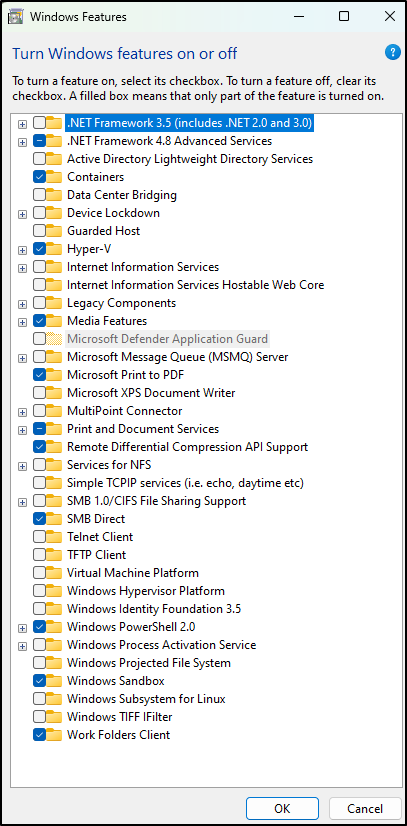Click the folder icon beside Windows Sandbox
This screenshot has width=407, height=826.
click(x=54, y=681)
